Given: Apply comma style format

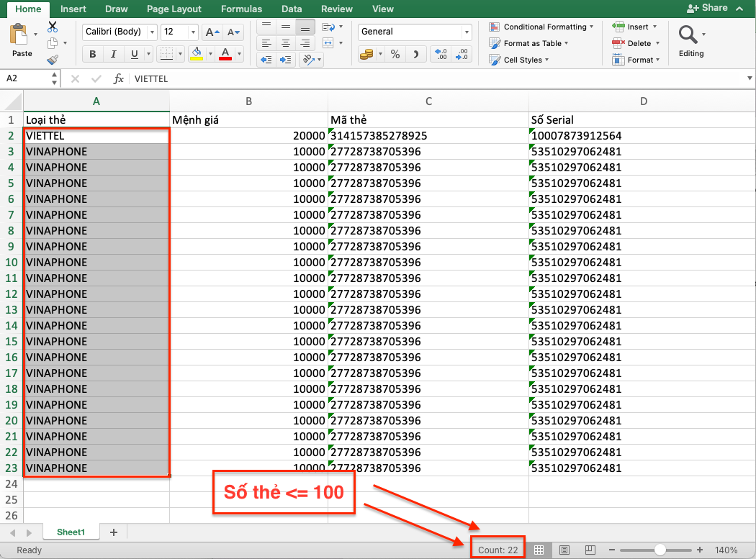Looking at the screenshot, I should click(x=416, y=54).
